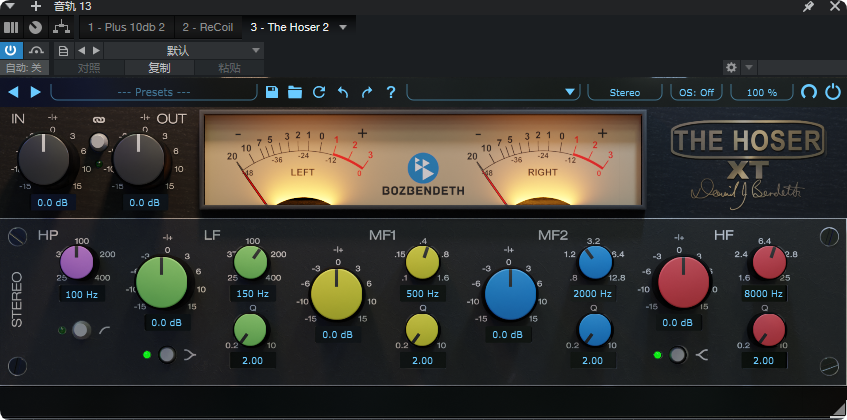
Task: Expand the empty blue dropdown field
Action: 493,92
